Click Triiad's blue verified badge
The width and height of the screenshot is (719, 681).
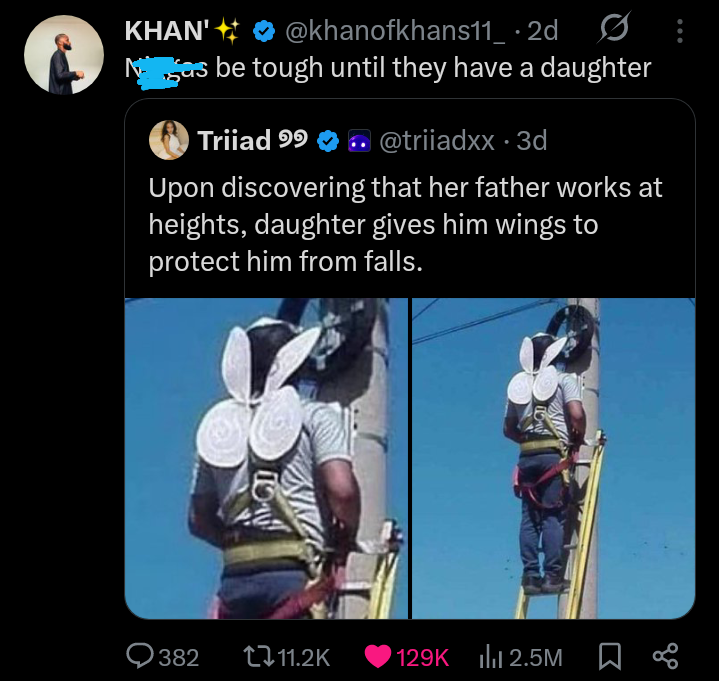point(328,140)
